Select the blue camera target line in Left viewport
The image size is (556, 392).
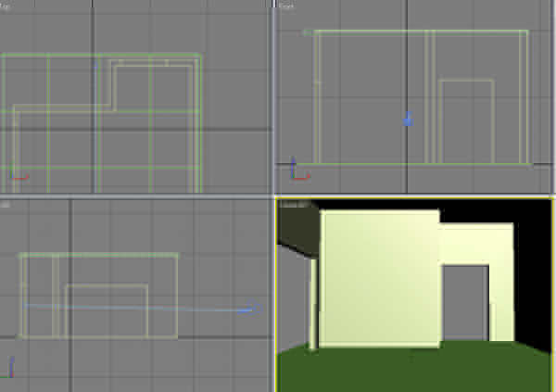point(139,307)
